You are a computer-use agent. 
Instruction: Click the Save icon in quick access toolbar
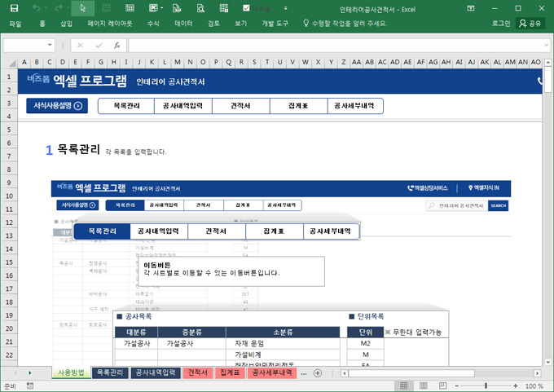tap(14, 8)
